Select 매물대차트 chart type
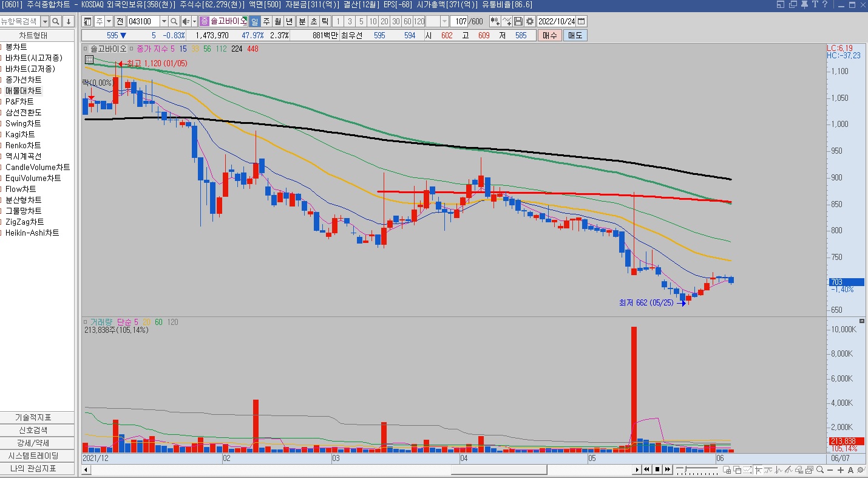 pos(24,90)
